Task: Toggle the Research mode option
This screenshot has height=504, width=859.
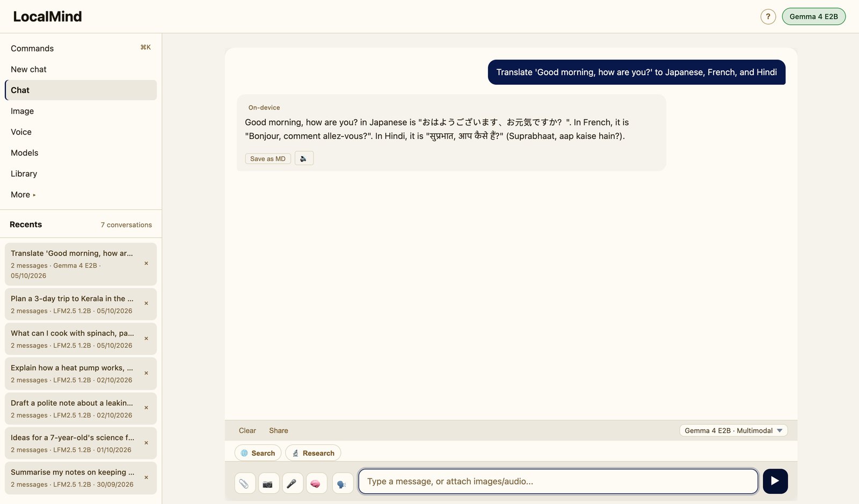Action: click(x=313, y=453)
